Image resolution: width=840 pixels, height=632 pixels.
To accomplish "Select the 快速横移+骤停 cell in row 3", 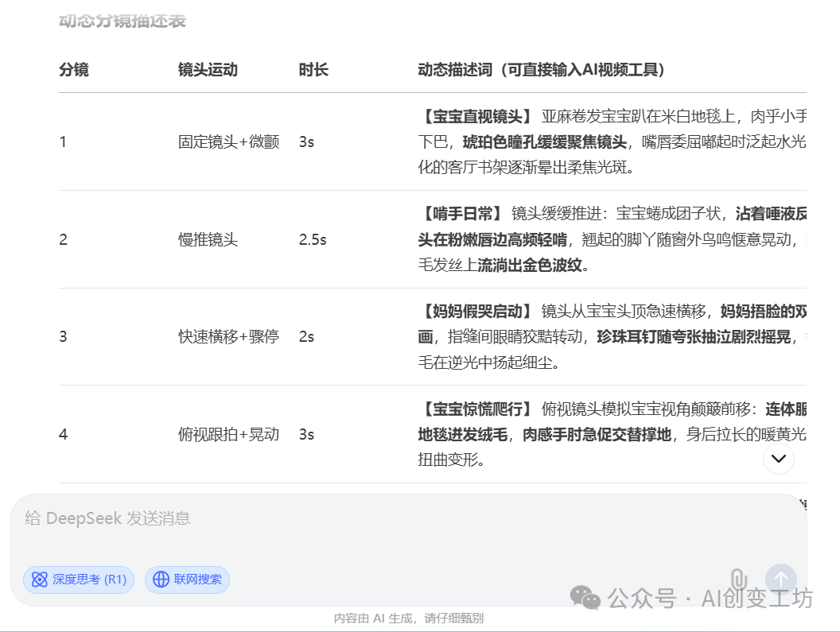I will coord(229,336).
